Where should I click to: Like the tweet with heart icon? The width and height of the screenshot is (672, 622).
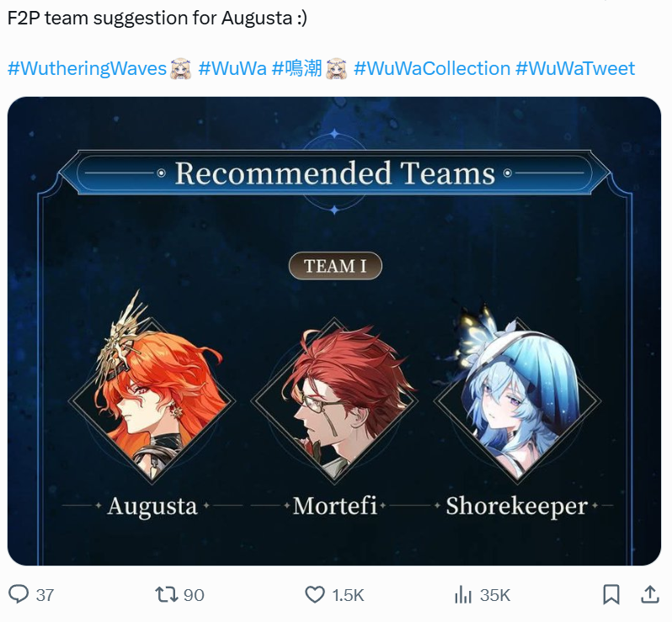(315, 595)
